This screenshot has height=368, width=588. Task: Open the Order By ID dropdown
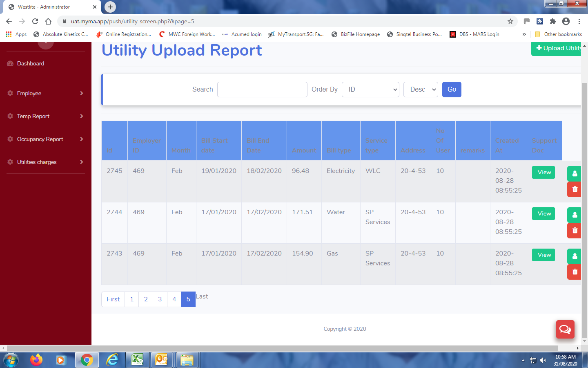370,90
